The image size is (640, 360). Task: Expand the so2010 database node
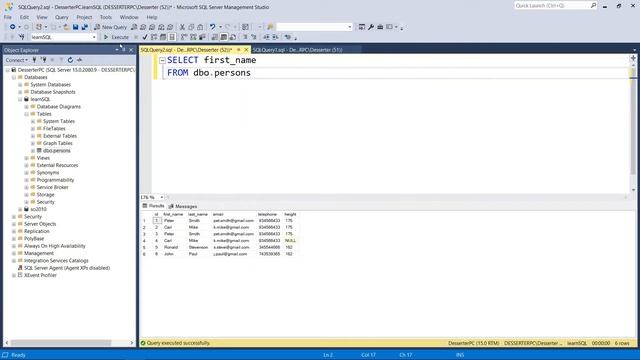(20, 209)
